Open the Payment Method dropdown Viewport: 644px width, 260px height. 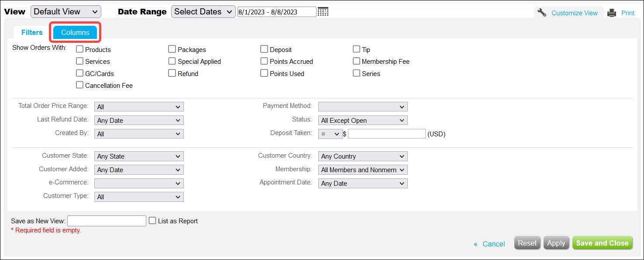363,107
